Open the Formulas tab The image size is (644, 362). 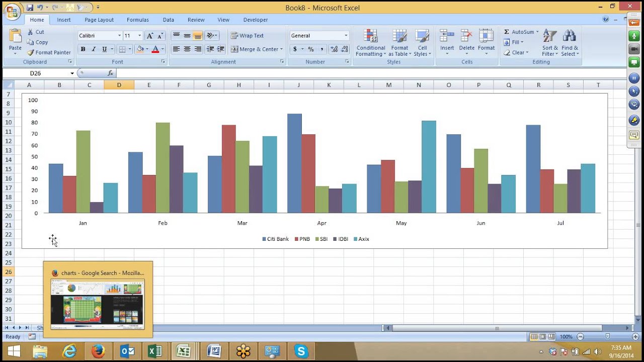pyautogui.click(x=138, y=20)
